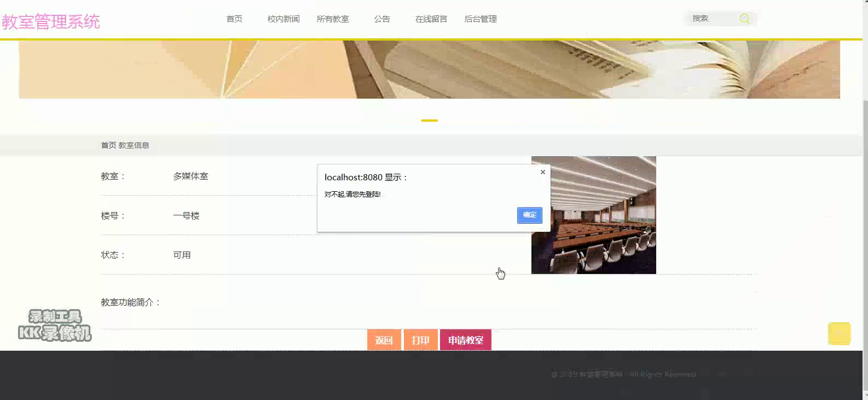The height and width of the screenshot is (400, 868).
Task: Click the 对不起,请您先登陆! alert message
Action: pos(352,195)
